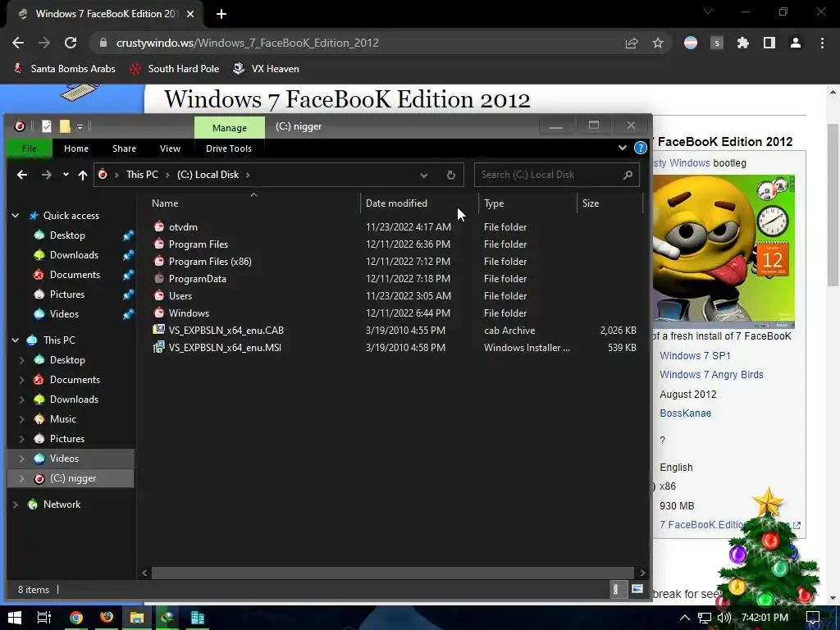Switch to the View ribbon tab

[170, 148]
